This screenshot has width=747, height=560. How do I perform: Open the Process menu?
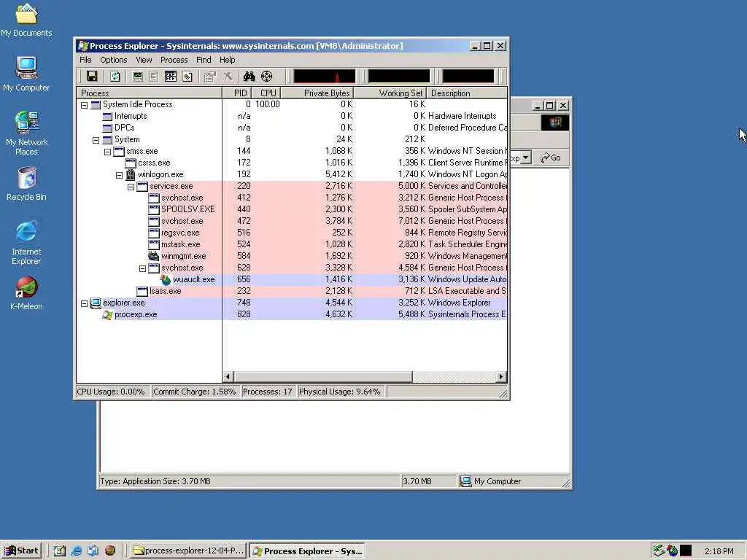(x=174, y=60)
